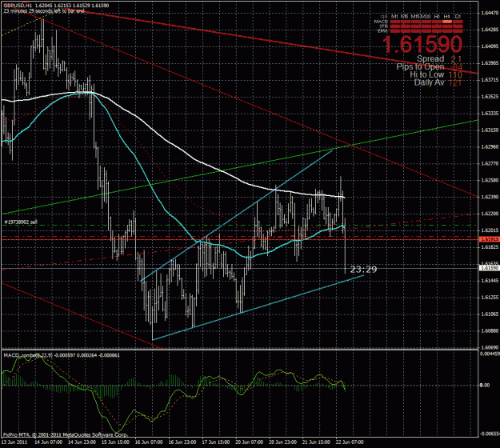Click the '20 Jun 23:00' time axis label
The image size is (500, 448).
pos(283,442)
